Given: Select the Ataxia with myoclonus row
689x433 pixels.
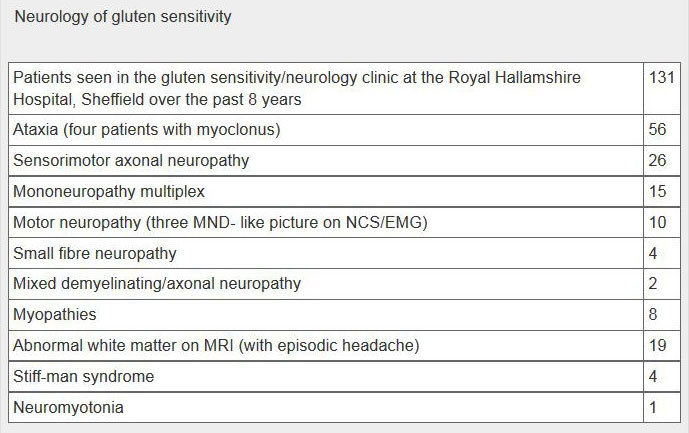Looking at the screenshot, I should tap(344, 130).
